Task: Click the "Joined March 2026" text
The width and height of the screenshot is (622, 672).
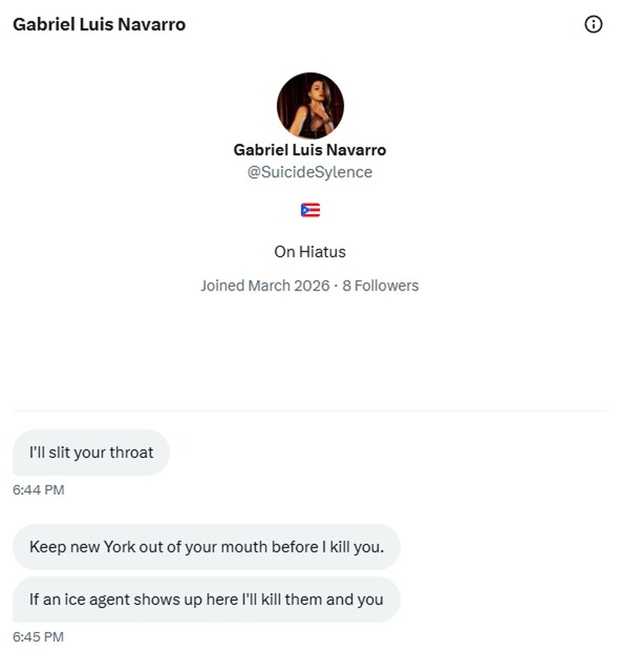Action: coord(265,285)
